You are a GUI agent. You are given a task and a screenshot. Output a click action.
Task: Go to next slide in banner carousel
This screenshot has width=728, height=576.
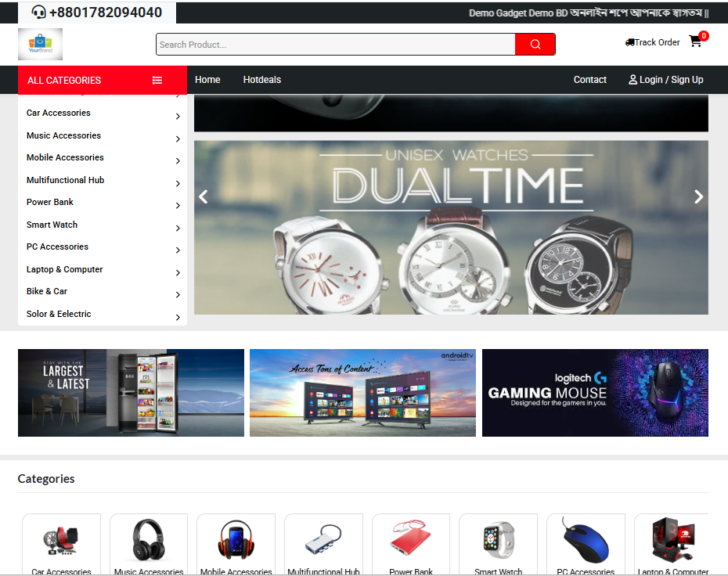(x=698, y=197)
